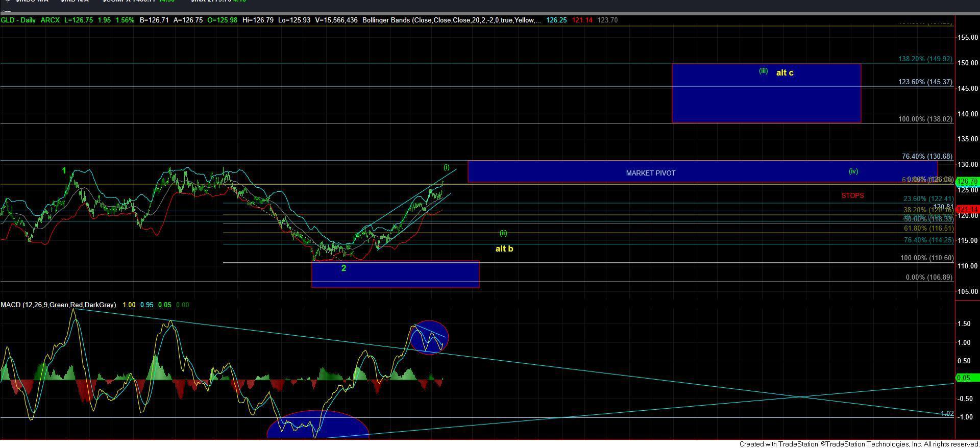Select the wave (iii) label in target box
The image size is (980, 448).
tap(763, 71)
